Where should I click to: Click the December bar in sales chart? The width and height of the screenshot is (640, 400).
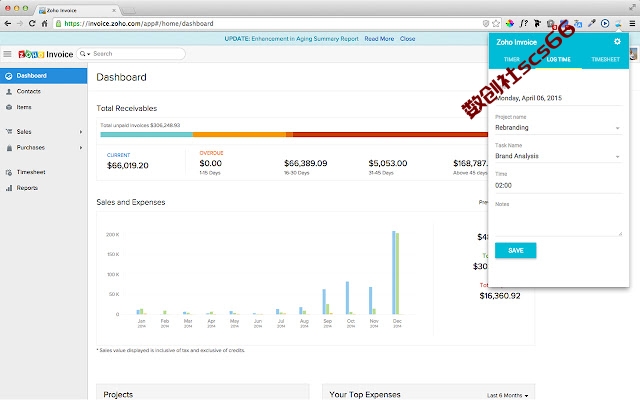pos(396,273)
